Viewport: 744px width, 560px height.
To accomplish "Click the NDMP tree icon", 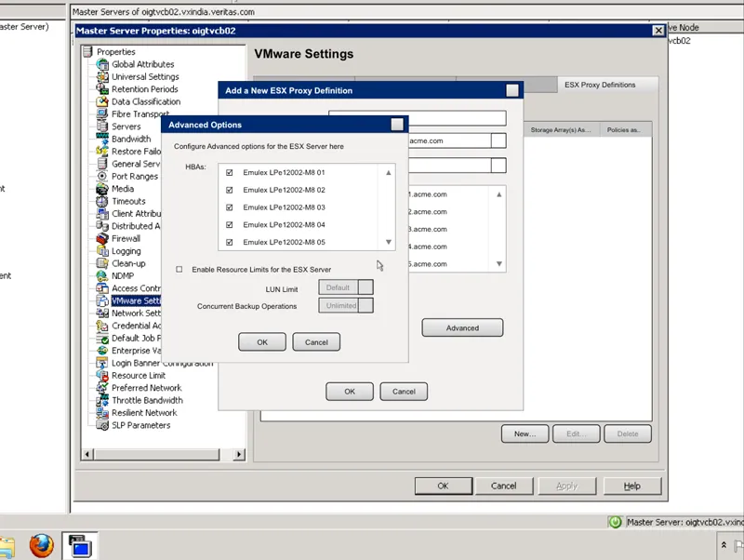I will [x=102, y=275].
